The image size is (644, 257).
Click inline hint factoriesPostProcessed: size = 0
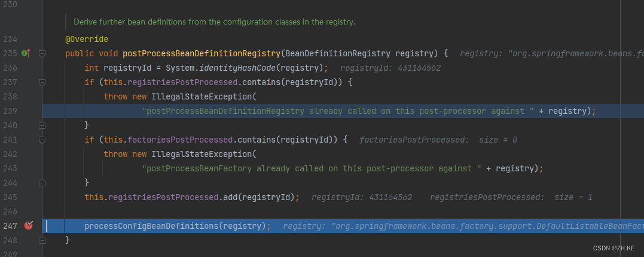(x=438, y=140)
